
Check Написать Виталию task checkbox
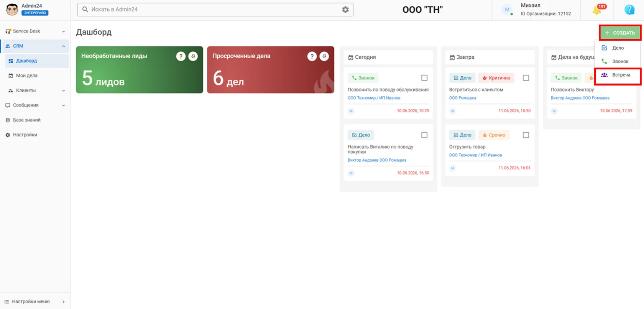pyautogui.click(x=424, y=135)
